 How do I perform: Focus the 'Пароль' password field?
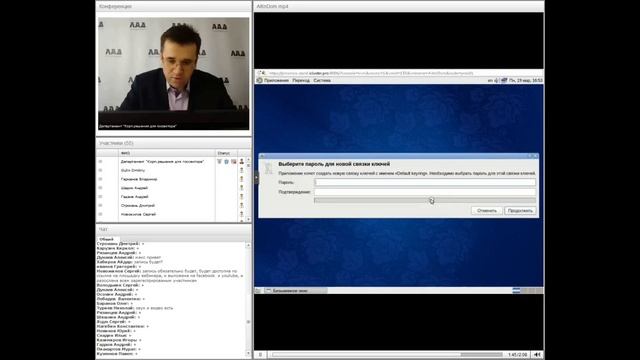point(424,182)
